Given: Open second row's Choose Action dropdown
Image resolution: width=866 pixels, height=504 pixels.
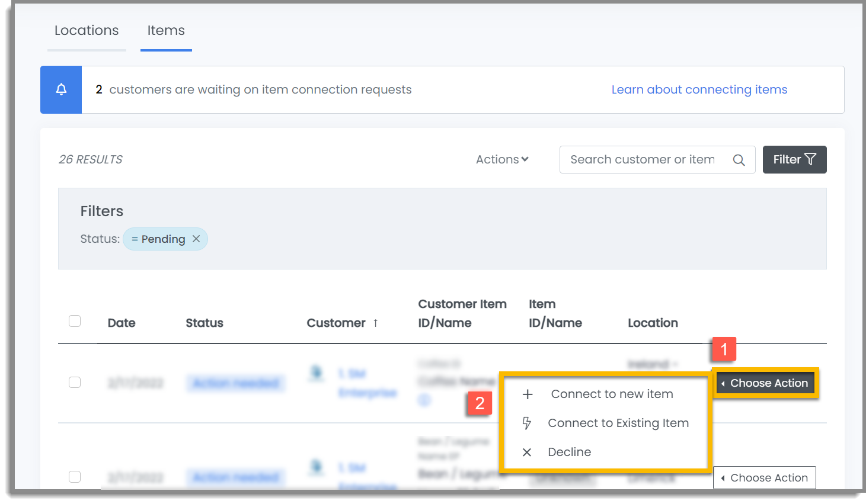Looking at the screenshot, I should point(764,477).
